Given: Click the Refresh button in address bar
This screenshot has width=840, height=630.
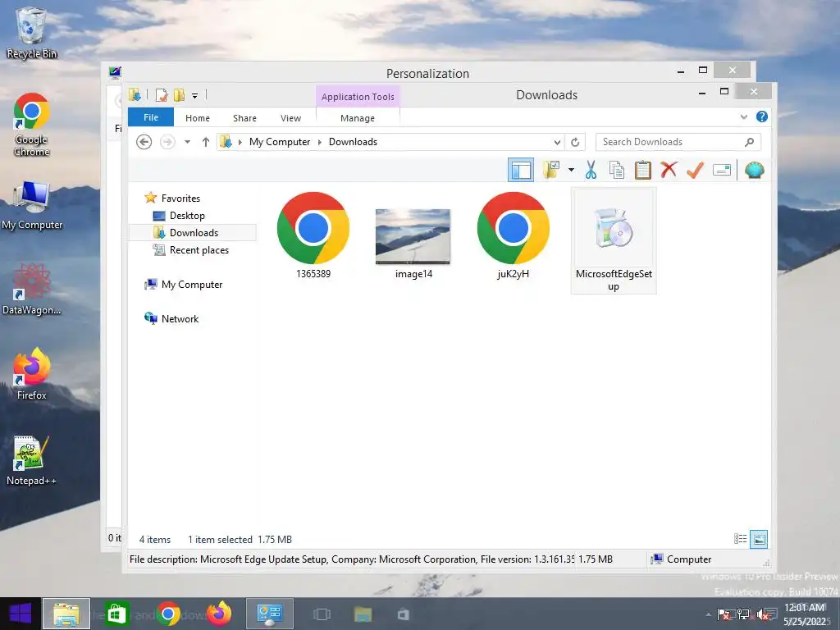Looking at the screenshot, I should coord(575,142).
